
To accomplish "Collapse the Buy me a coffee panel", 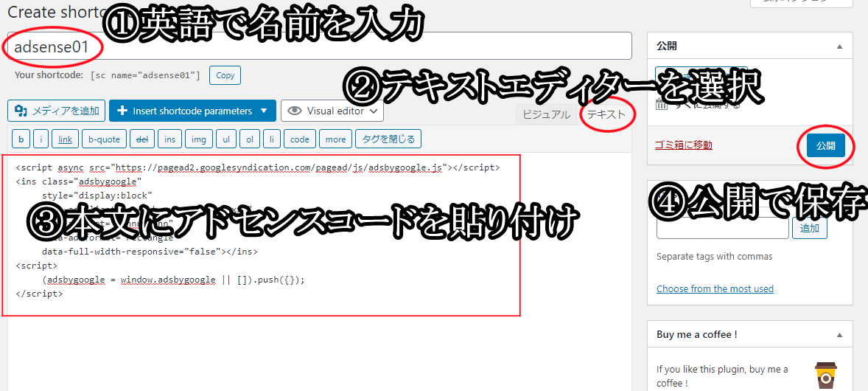I will tap(840, 335).
